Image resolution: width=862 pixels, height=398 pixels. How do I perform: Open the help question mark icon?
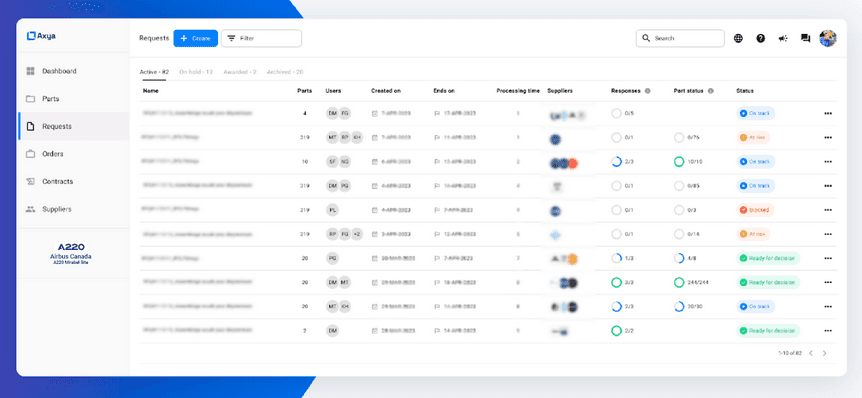[x=760, y=38]
